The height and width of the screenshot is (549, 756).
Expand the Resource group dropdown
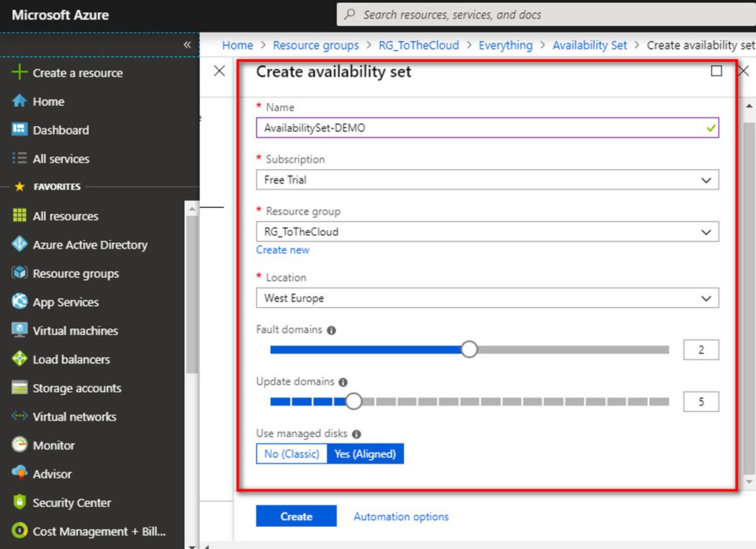487,232
